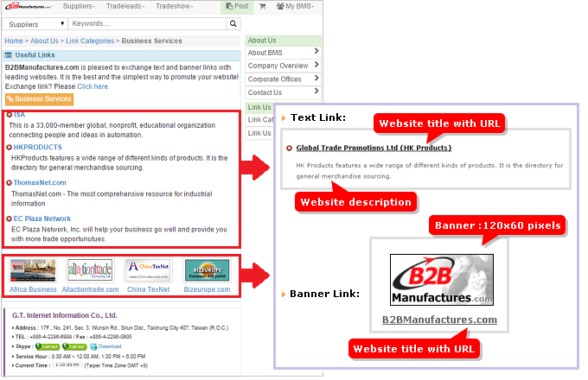This screenshot has width=588, height=380.
Task: Open Link Categories breadcrumb link
Action: [90, 41]
